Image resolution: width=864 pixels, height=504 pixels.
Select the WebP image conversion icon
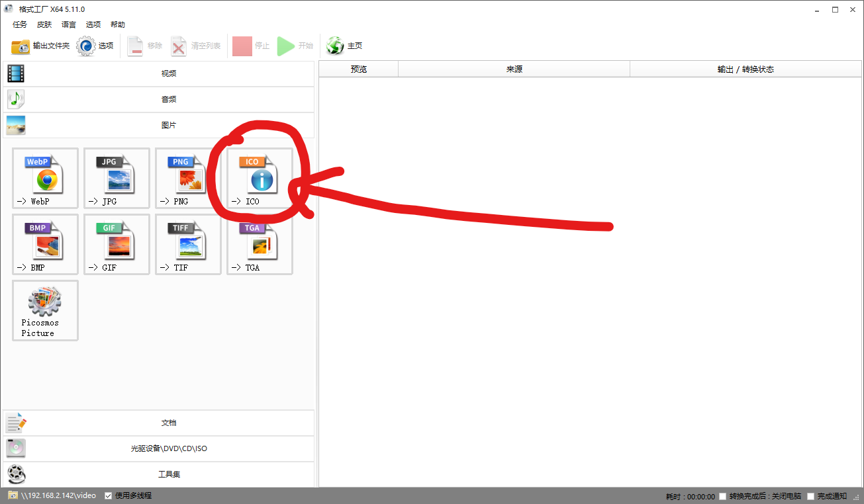coord(45,179)
